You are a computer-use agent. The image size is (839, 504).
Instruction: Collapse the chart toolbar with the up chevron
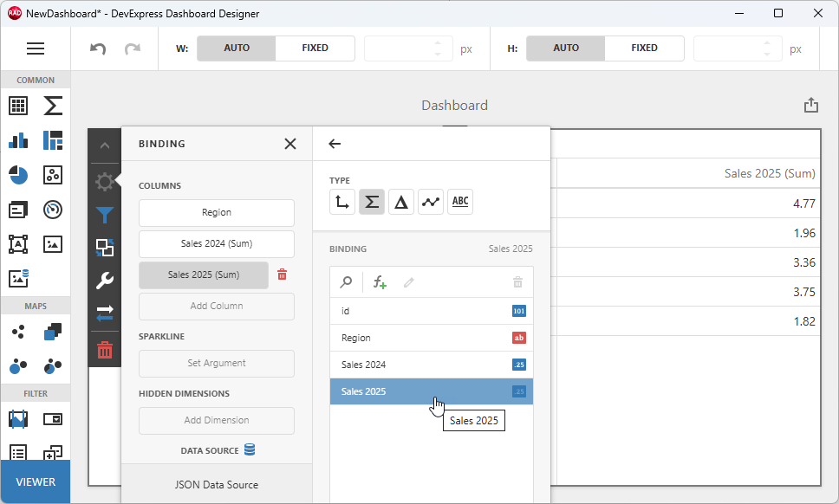coord(105,145)
